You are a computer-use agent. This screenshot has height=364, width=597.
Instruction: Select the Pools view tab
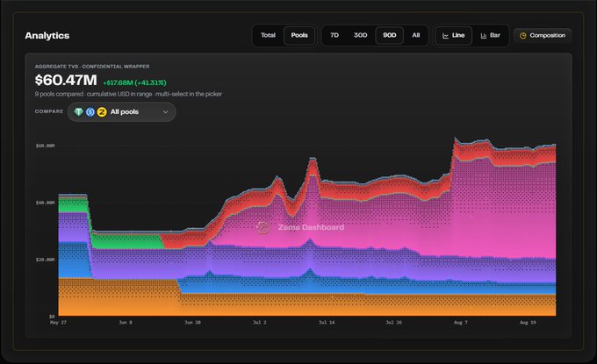pos(299,35)
